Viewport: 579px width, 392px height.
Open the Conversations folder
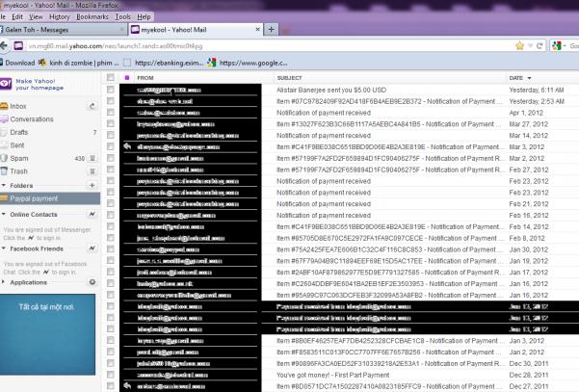pyautogui.click(x=32, y=119)
